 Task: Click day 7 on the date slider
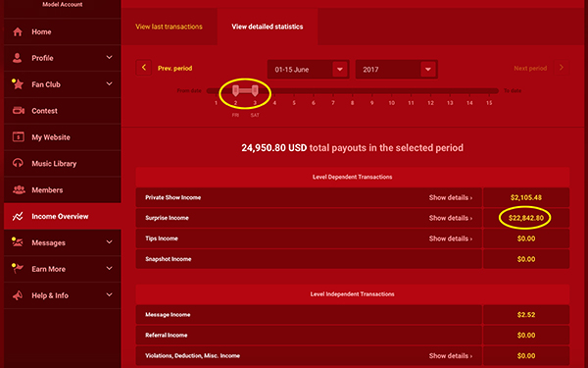(333, 102)
